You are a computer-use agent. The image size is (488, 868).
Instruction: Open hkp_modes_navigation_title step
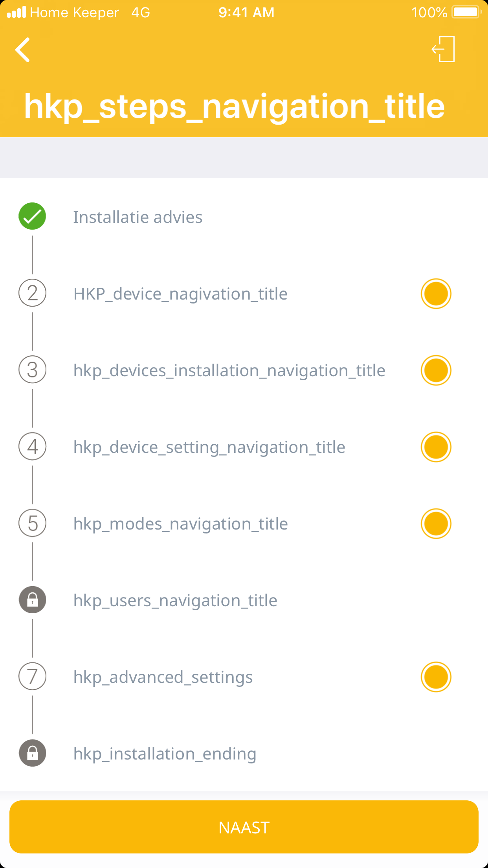(180, 524)
